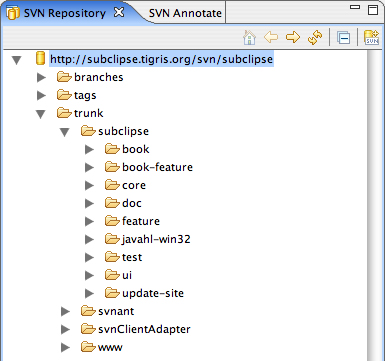
Task: Collapse the trunk folder
Action: point(41,114)
